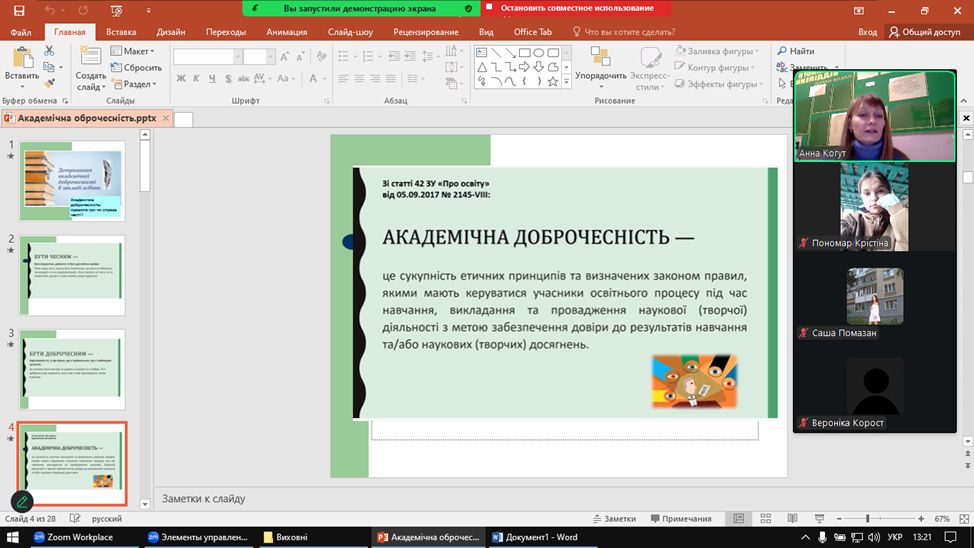Viewport: 974px width, 548px height.
Task: Toggle the Заметки notes pane
Action: [612, 519]
